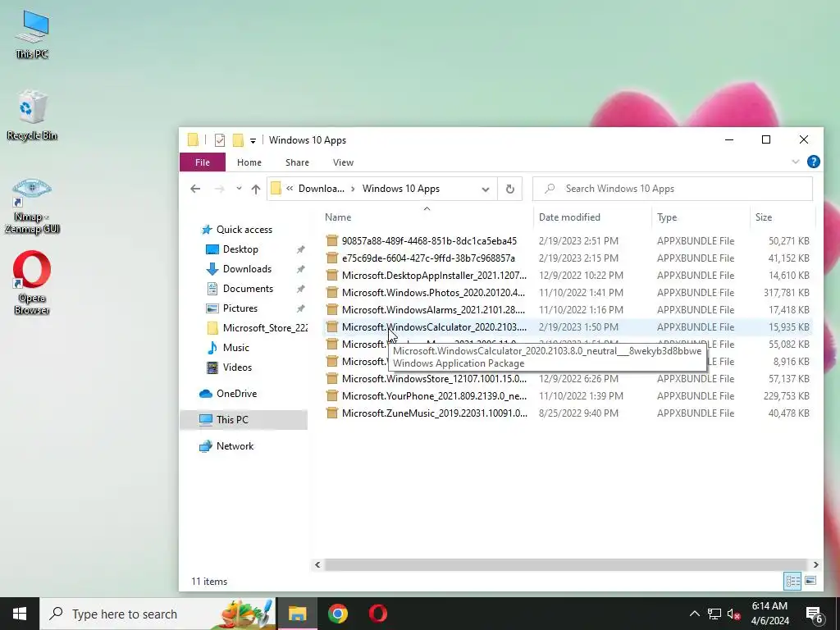
Task: Click the Microsoft.ZuneMusic package icon
Action: coord(332,413)
